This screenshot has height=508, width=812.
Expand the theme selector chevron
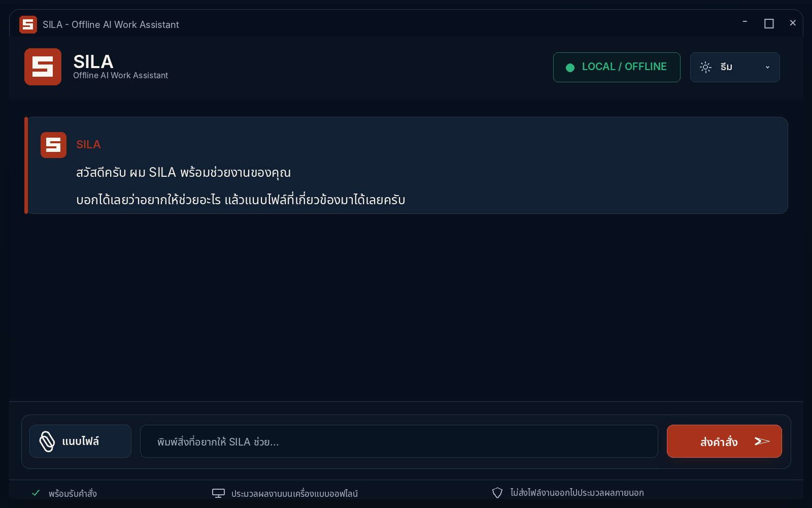tap(767, 67)
